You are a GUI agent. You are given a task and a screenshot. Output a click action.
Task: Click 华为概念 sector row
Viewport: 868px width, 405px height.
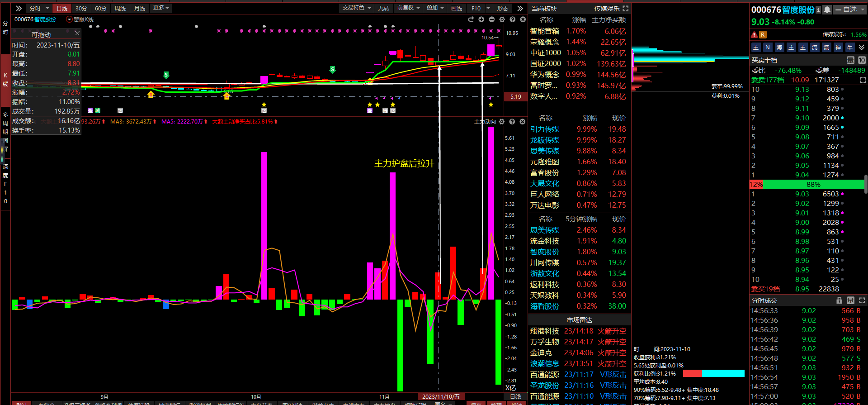point(579,75)
